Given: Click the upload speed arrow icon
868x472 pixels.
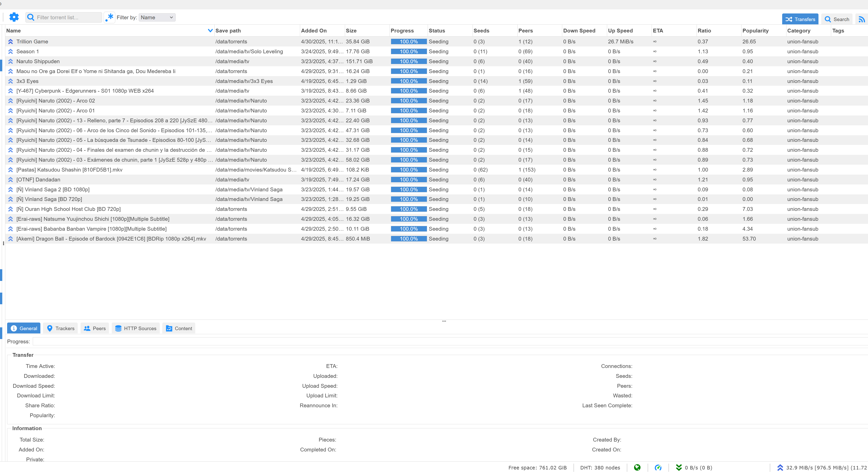Looking at the screenshot, I should coord(780,467).
